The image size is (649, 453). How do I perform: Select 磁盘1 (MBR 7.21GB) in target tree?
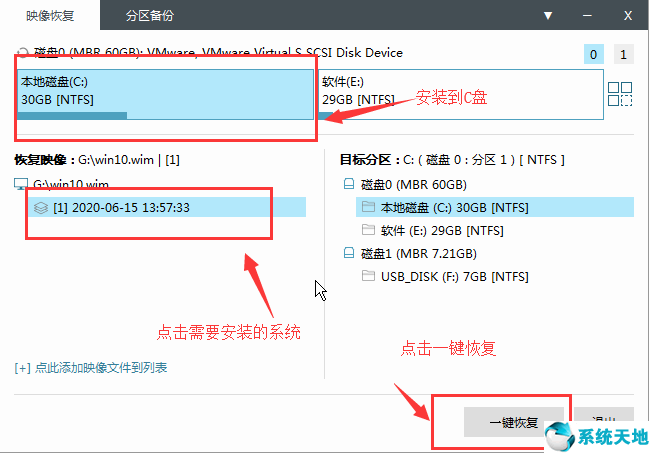tap(418, 253)
